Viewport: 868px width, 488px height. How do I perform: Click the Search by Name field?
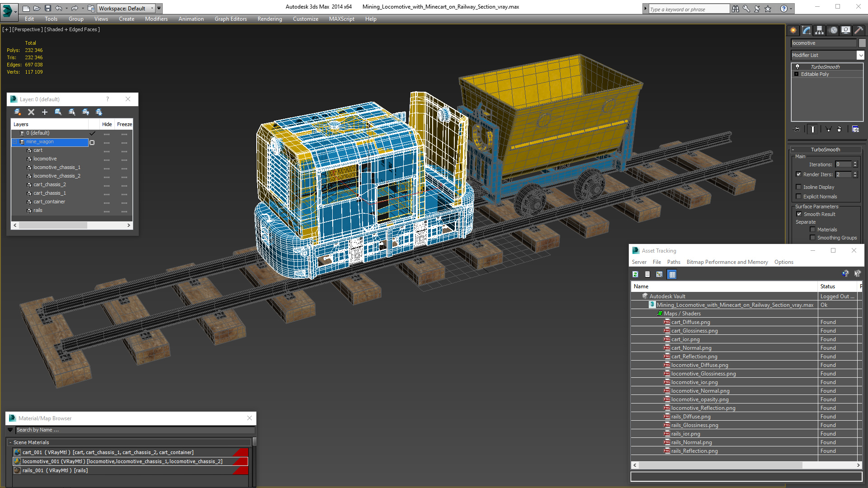(135, 430)
